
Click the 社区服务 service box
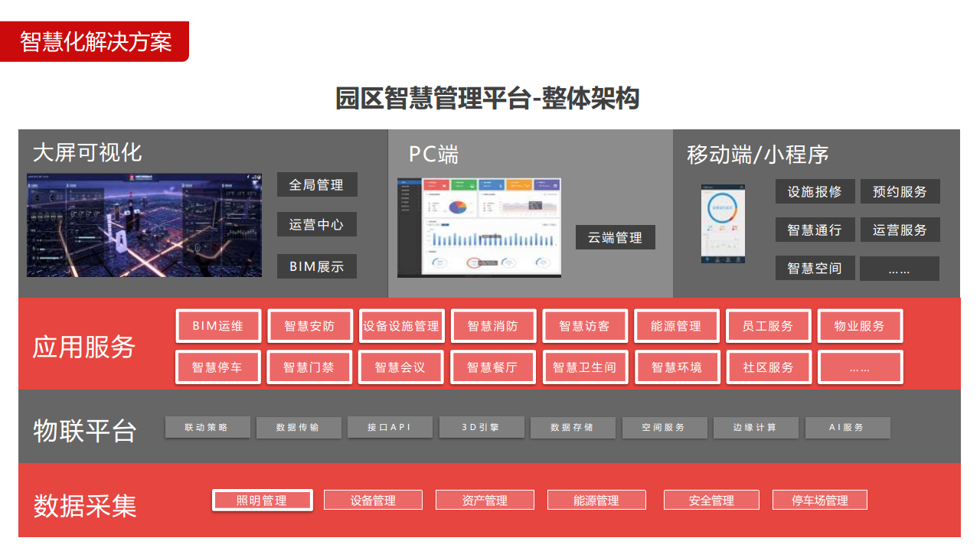pyautogui.click(x=769, y=367)
